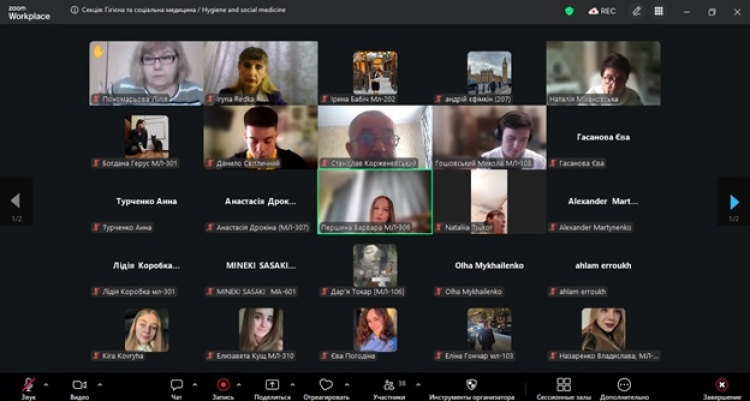Viewport: 750px width, 401px height.
Task: Stop recording with the Запись button
Action: click(223, 385)
